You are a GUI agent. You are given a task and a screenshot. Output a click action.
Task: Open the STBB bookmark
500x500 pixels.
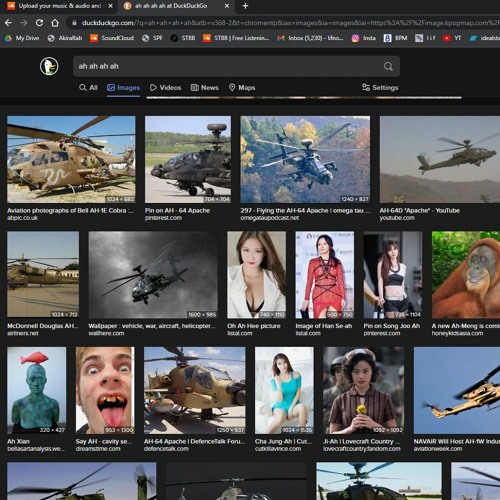click(x=183, y=38)
